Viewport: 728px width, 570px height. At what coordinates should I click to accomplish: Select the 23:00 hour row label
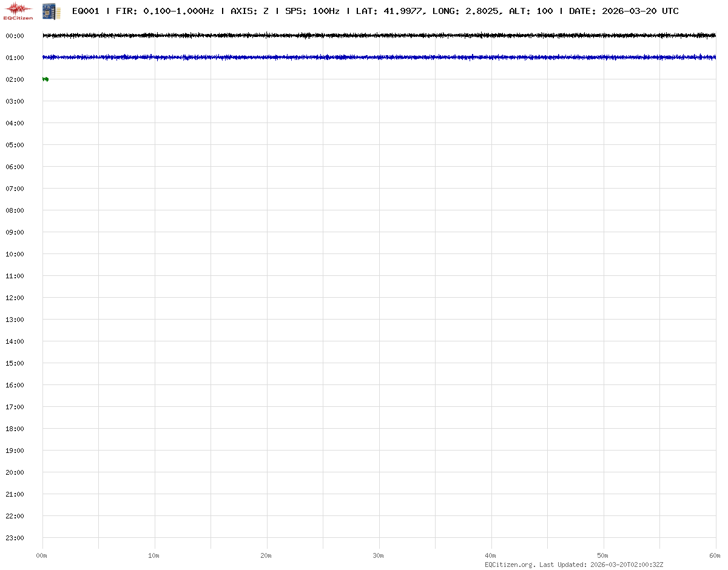15,538
